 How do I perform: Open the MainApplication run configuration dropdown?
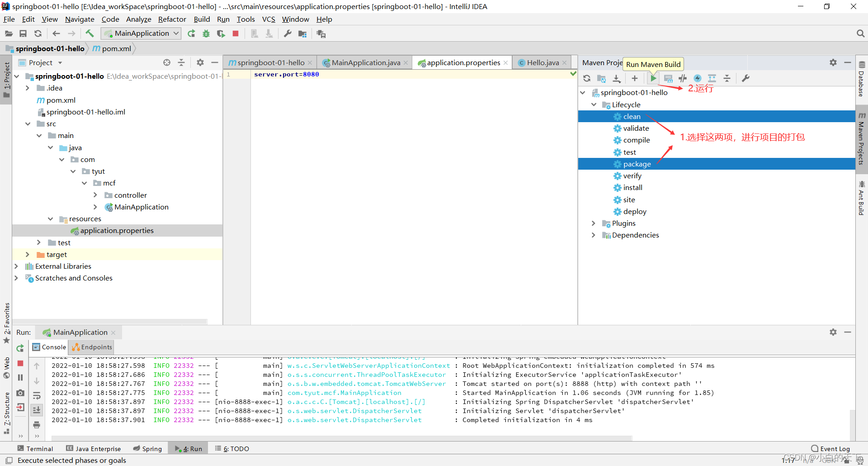click(x=141, y=33)
